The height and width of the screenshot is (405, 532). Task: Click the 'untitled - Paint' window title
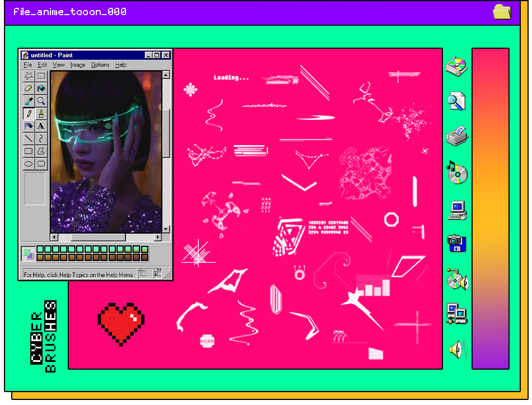pyautogui.click(x=52, y=55)
